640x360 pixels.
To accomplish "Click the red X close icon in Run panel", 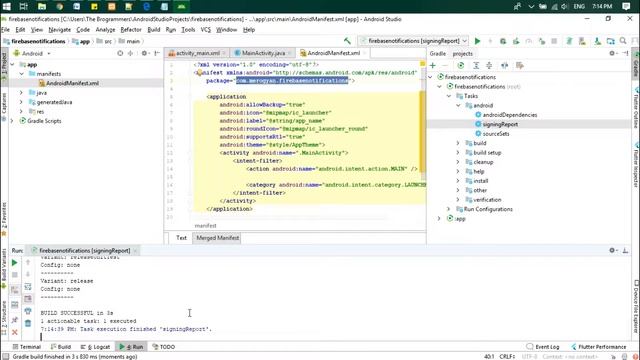I will pyautogui.click(x=15, y=332).
